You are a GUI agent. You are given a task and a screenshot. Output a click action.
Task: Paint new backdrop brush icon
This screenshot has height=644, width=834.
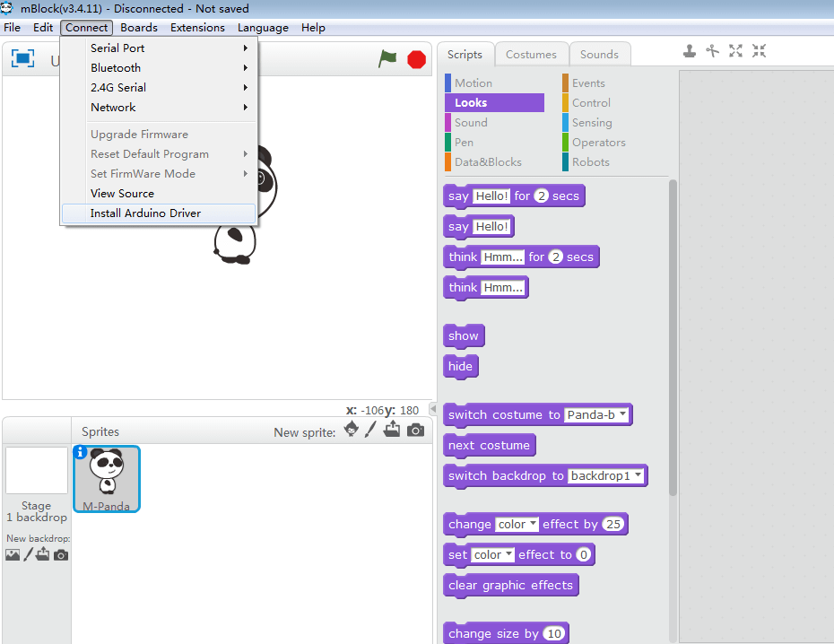[28, 554]
